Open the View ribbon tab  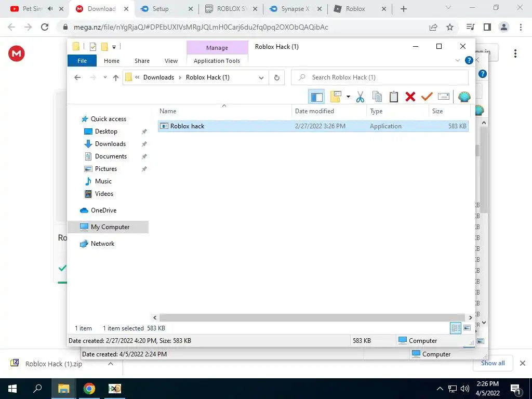coord(171,61)
